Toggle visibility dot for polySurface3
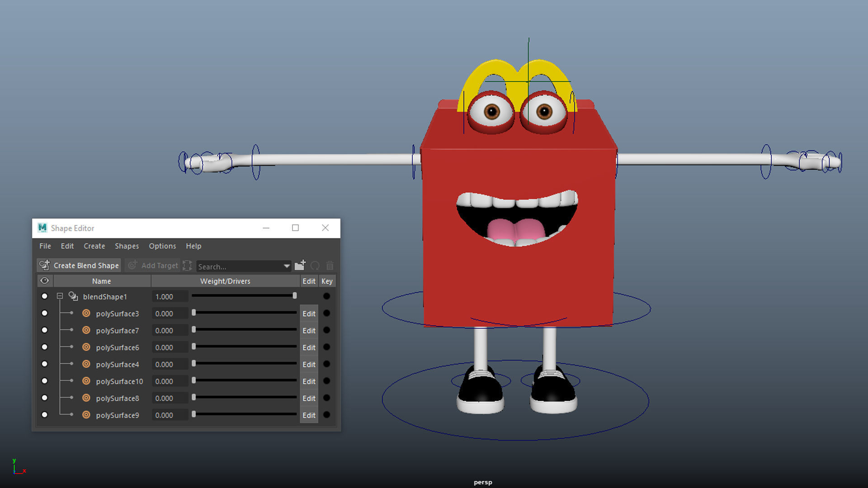This screenshot has height=488, width=868. 44,313
